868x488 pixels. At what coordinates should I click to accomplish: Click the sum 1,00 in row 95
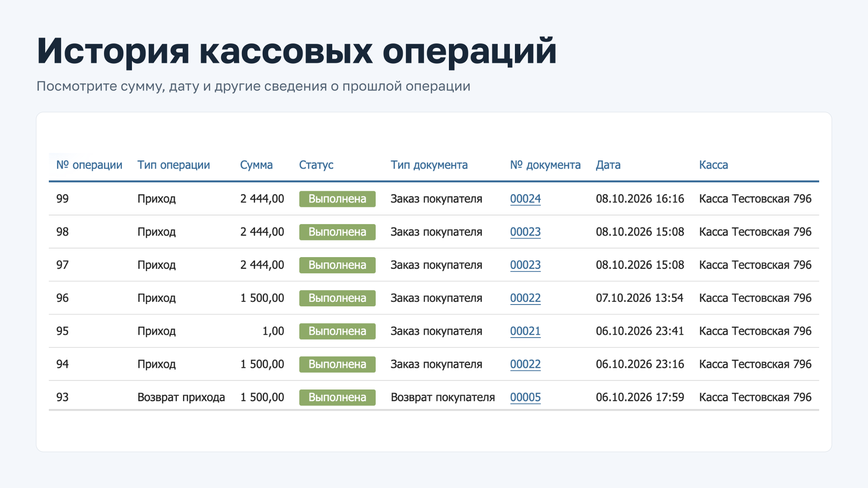coord(273,331)
